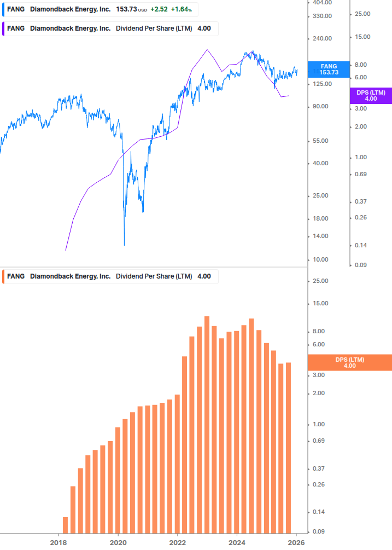392x550 pixels.
Task: Click the orange swatch in the lower pane legend
Action: pos(4,276)
